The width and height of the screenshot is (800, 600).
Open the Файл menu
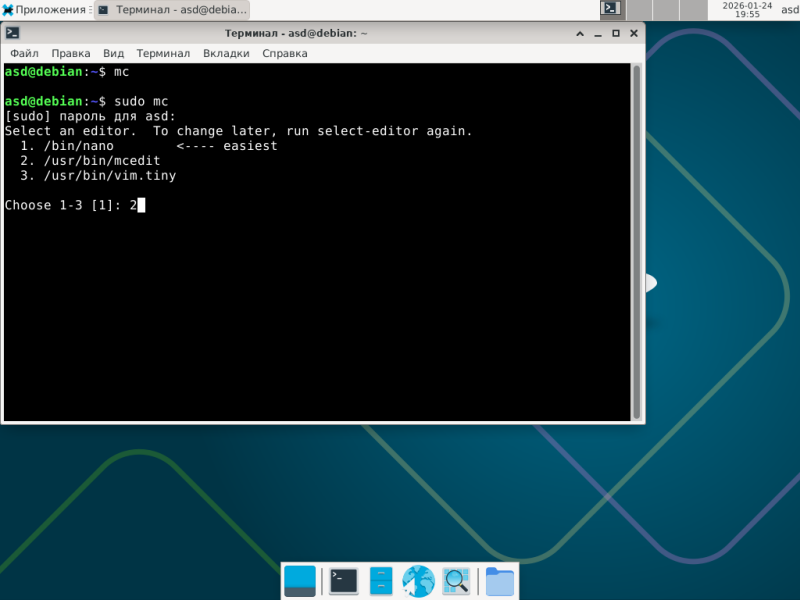tap(24, 54)
